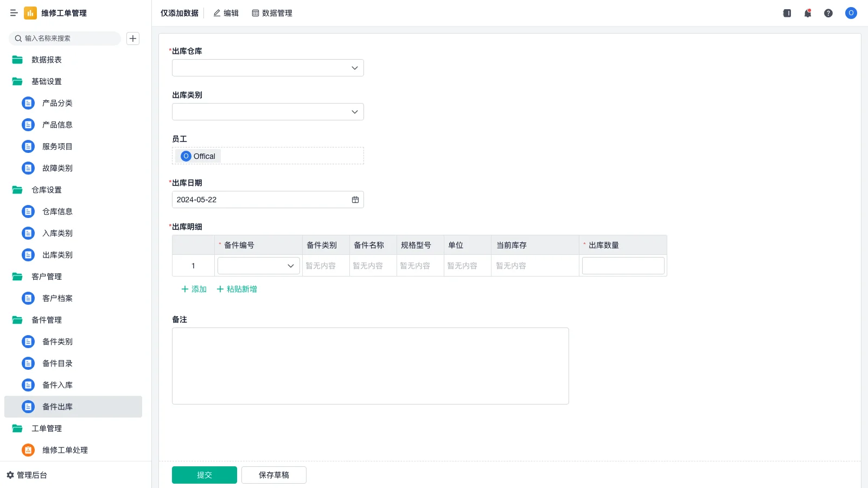
Task: Open the document panel icon in top bar
Action: coord(787,13)
